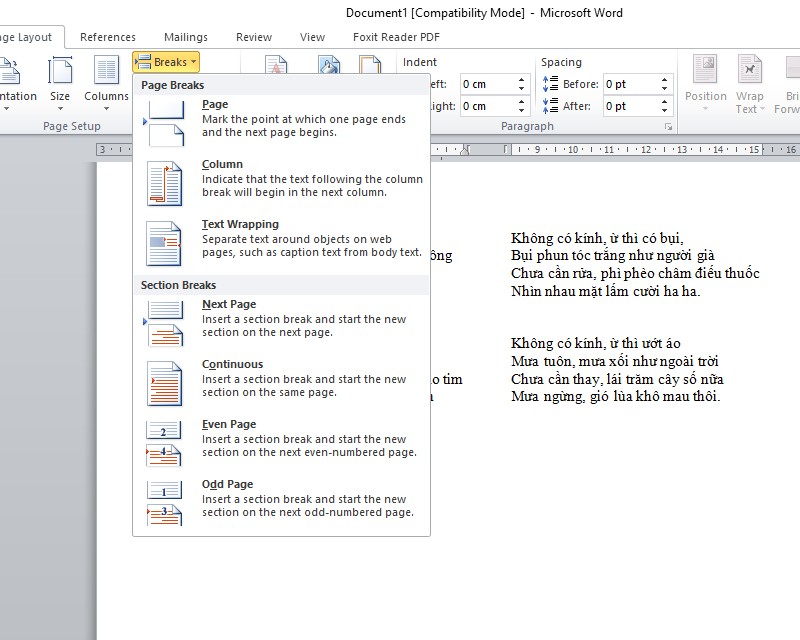The height and width of the screenshot is (640, 800).
Task: Click the line 'Nhìn nhau mặt lấm cười ha ha.'
Action: coord(606,291)
